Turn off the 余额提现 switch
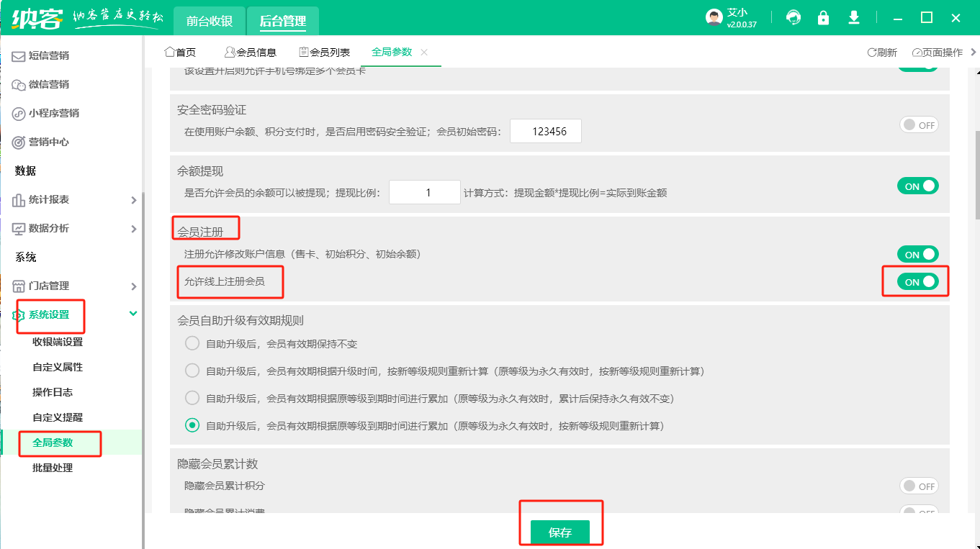 coord(917,186)
